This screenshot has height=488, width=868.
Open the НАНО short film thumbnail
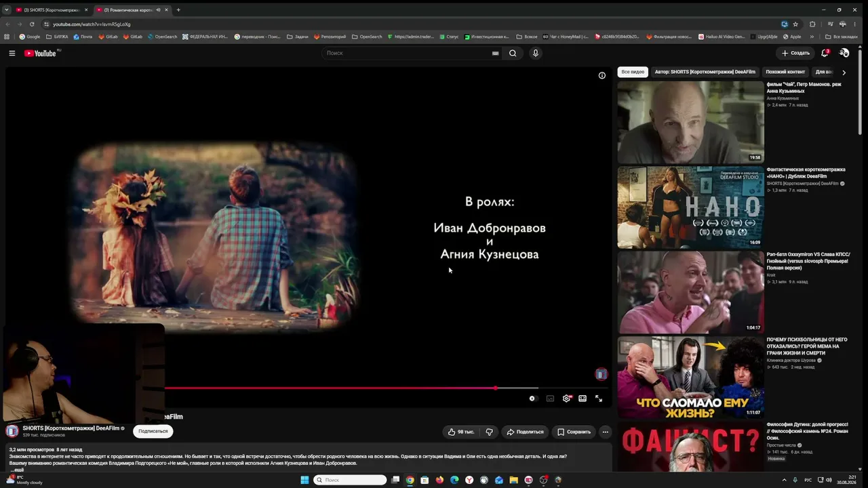pyautogui.click(x=690, y=207)
